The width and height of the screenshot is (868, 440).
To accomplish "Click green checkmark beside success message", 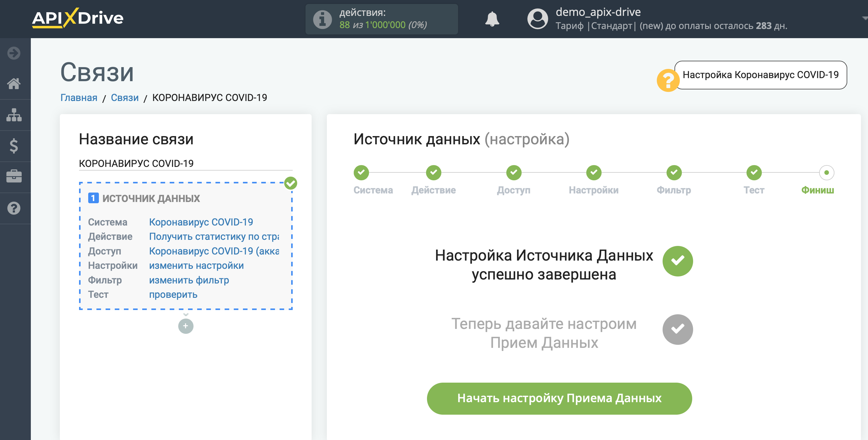I will [x=678, y=261].
